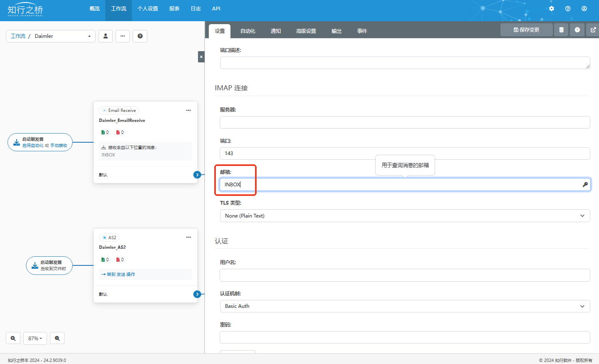Image resolution: width=599 pixels, height=364 pixels.
Task: Open the Daimler workspace selector dropdown
Action: click(x=51, y=36)
